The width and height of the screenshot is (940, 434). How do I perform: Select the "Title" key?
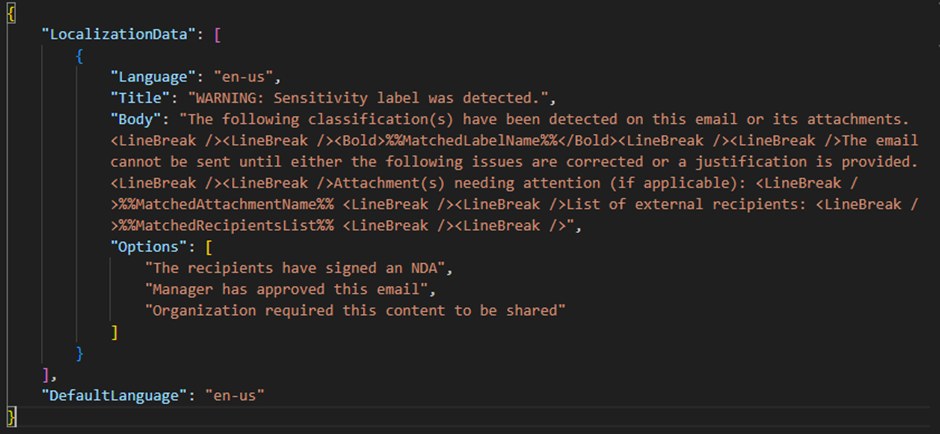(138, 98)
